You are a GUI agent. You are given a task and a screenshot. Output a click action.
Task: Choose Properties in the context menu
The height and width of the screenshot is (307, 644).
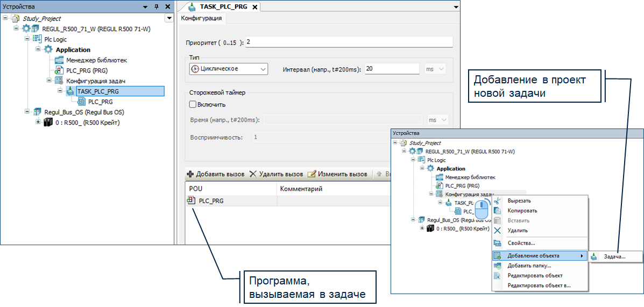pyautogui.click(x=521, y=244)
